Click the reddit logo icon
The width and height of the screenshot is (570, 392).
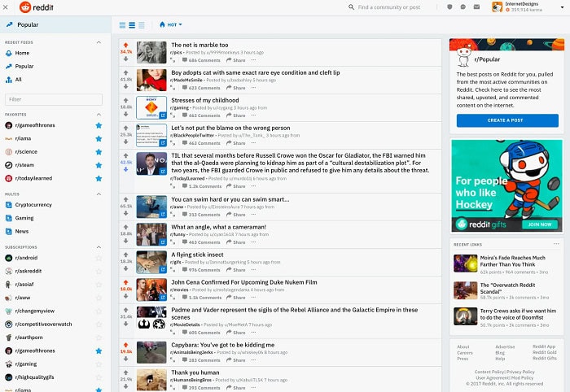25,7
